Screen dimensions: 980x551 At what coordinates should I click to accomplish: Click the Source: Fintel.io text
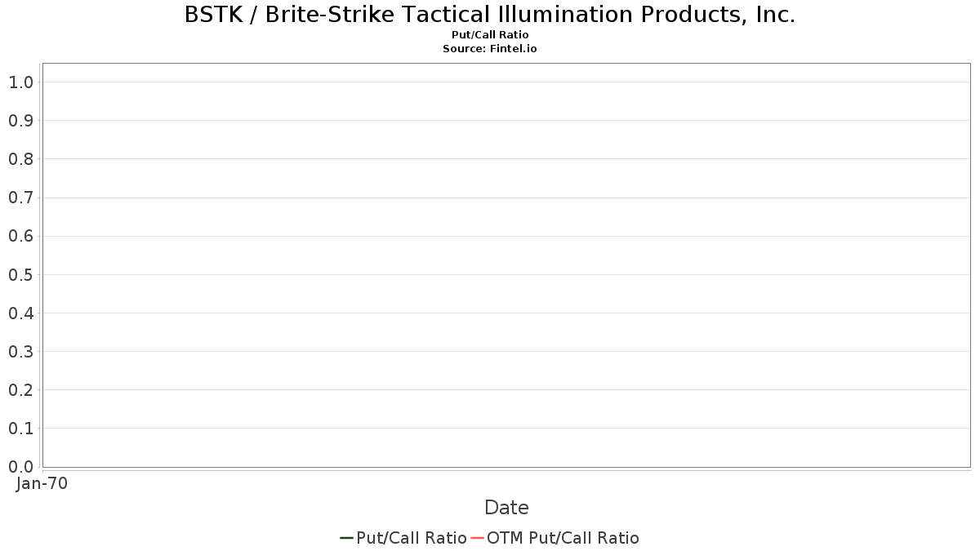(x=490, y=49)
